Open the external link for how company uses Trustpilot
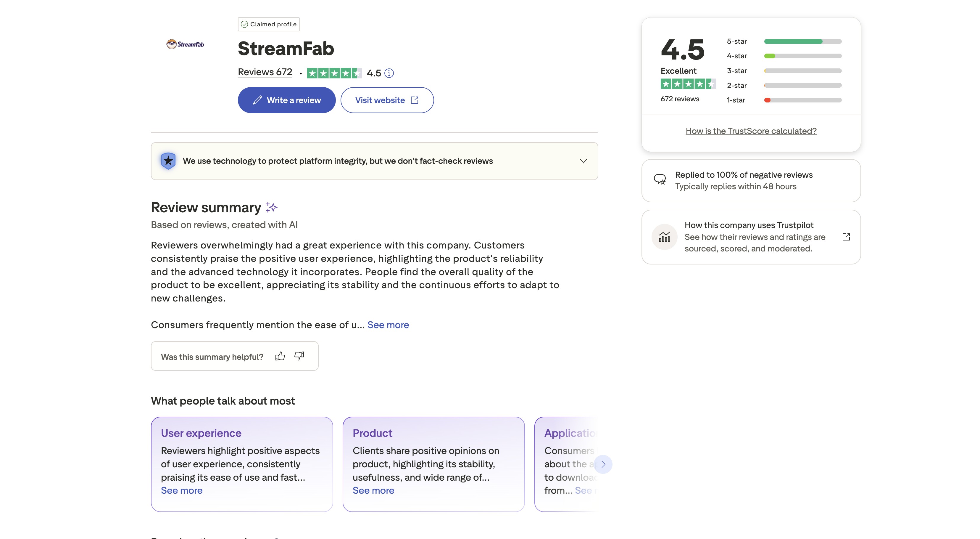Viewport: 980px width, 539px height. 846,237
